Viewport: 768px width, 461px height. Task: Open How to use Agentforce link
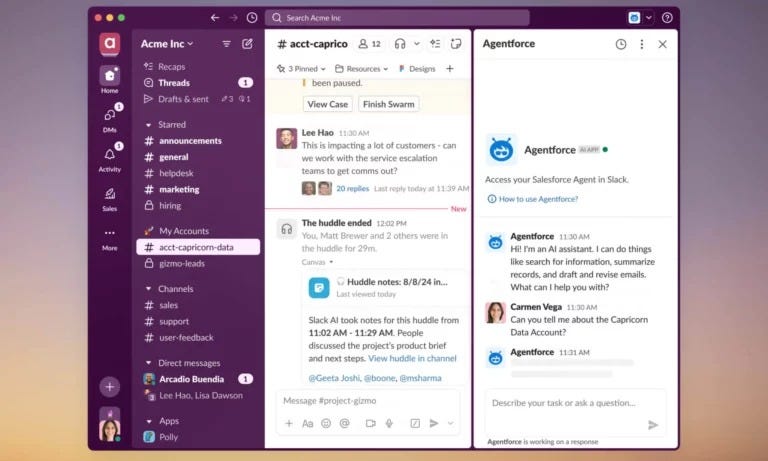(x=532, y=199)
